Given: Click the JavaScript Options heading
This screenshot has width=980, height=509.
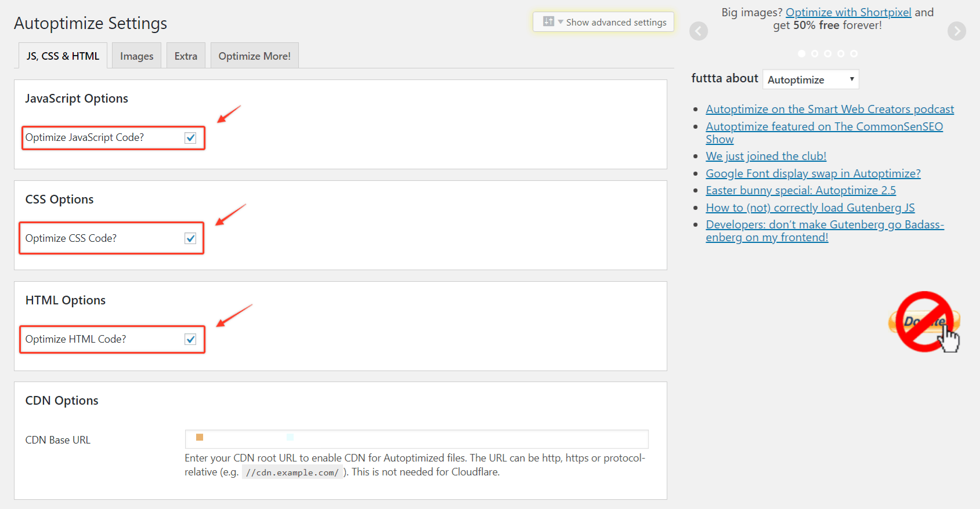Looking at the screenshot, I should 77,99.
